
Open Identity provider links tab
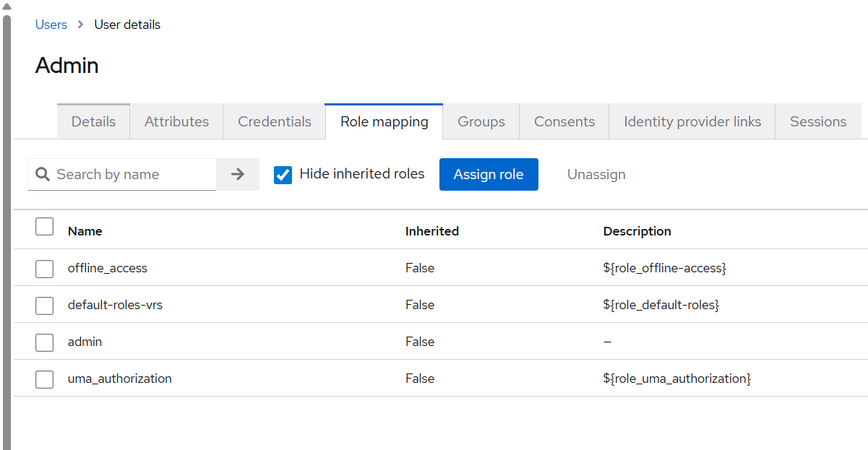tap(692, 122)
